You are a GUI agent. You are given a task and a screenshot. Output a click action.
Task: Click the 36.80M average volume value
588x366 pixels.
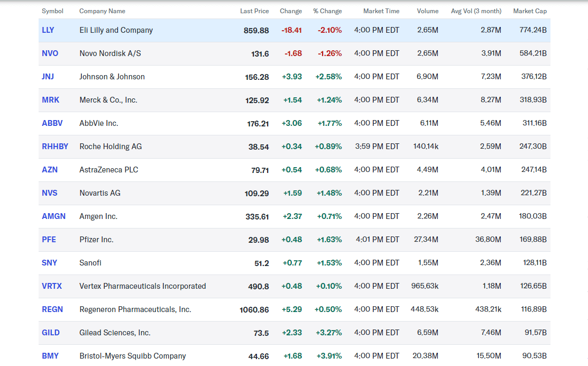(x=488, y=239)
